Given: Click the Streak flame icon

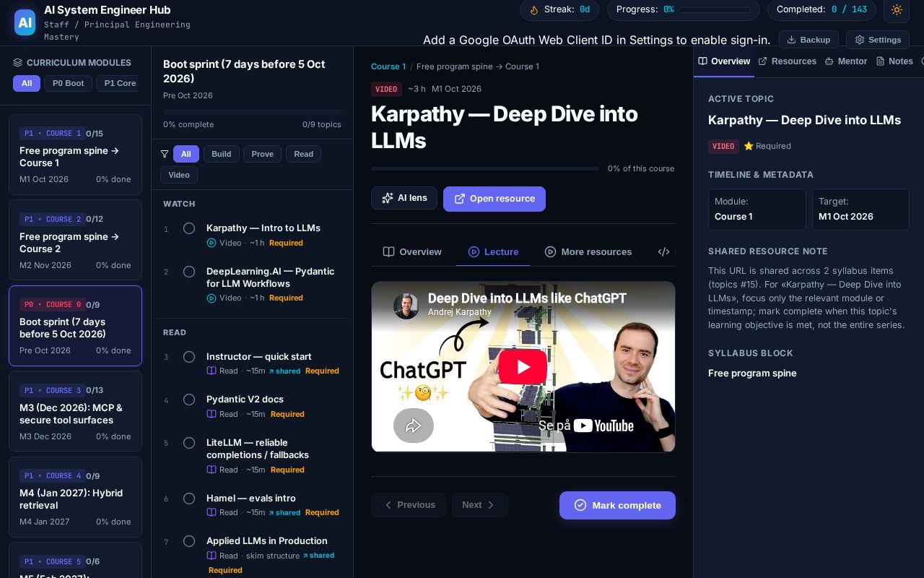Looking at the screenshot, I should coord(534,10).
